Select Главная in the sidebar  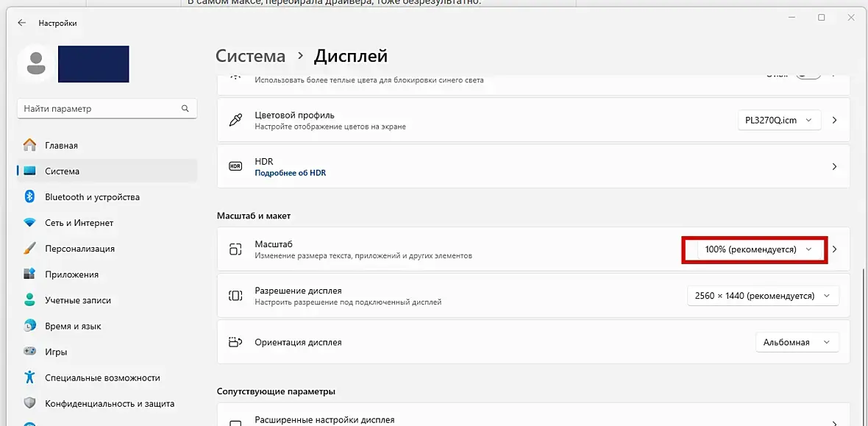61,146
